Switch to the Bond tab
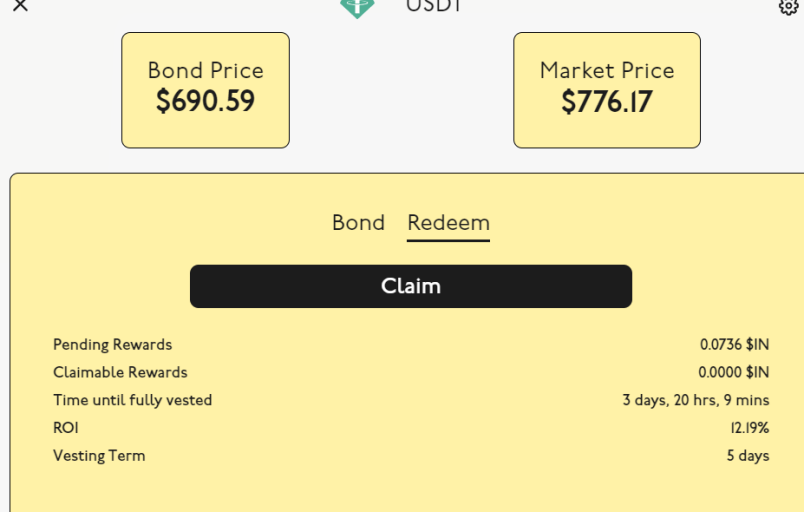Image resolution: width=804 pixels, height=512 pixels. coord(358,223)
